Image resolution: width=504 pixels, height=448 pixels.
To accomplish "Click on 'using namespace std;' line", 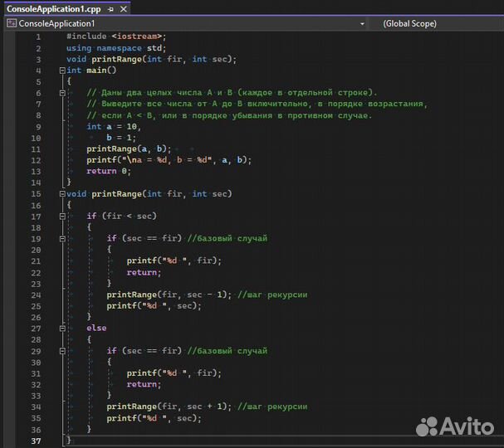I will [116, 48].
